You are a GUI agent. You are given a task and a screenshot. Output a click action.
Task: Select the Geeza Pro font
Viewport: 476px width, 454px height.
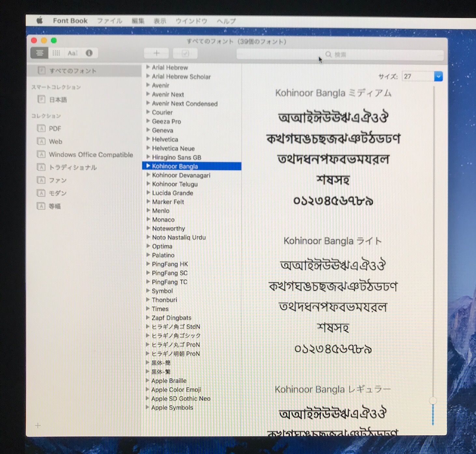point(166,121)
